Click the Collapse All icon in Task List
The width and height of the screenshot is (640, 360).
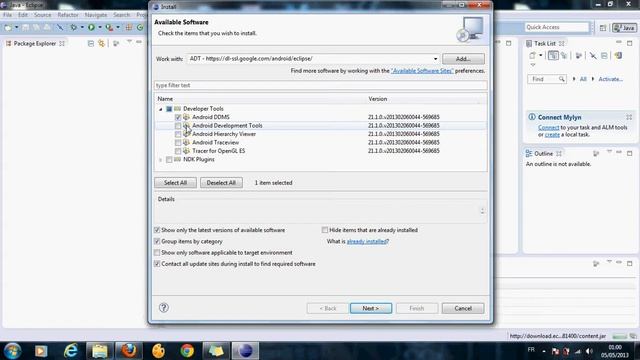604,56
